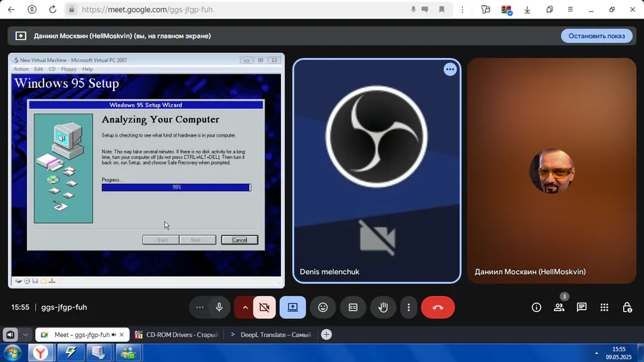Open the Yandex account icon beside back arrow
The image size is (644, 362).
click(32, 9)
